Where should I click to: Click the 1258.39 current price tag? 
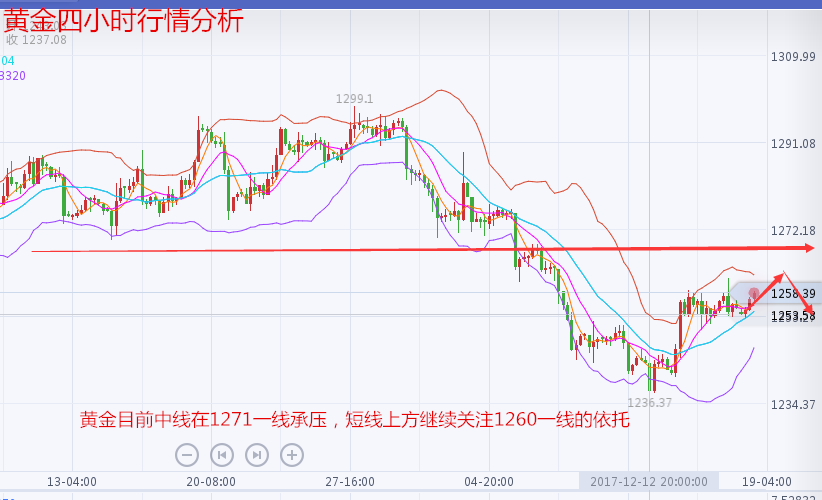point(793,294)
